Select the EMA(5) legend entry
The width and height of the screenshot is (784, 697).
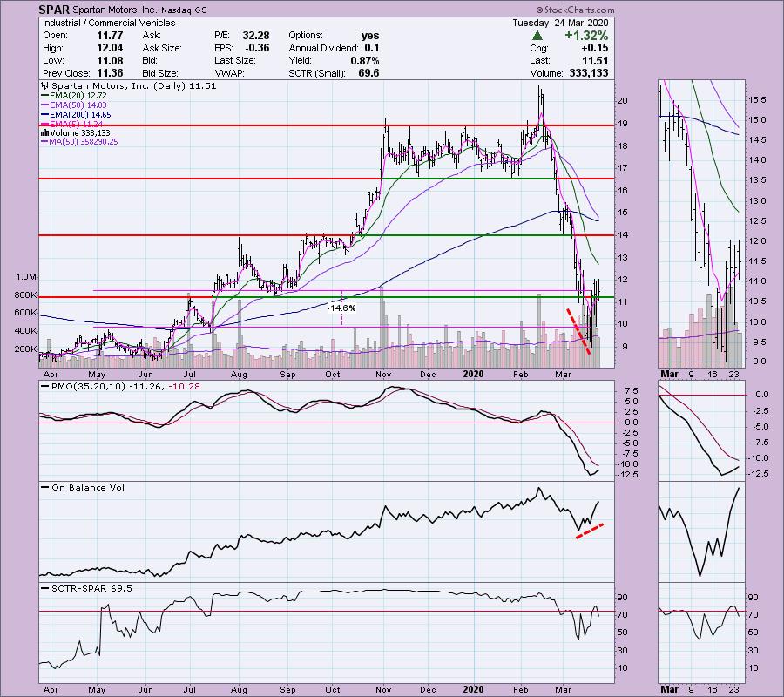pyautogui.click(x=72, y=124)
